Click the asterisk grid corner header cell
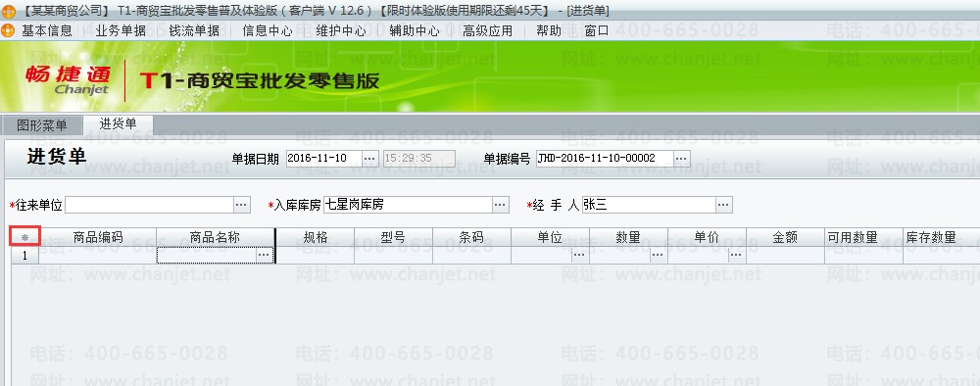This screenshot has width=980, height=386. click(x=25, y=237)
